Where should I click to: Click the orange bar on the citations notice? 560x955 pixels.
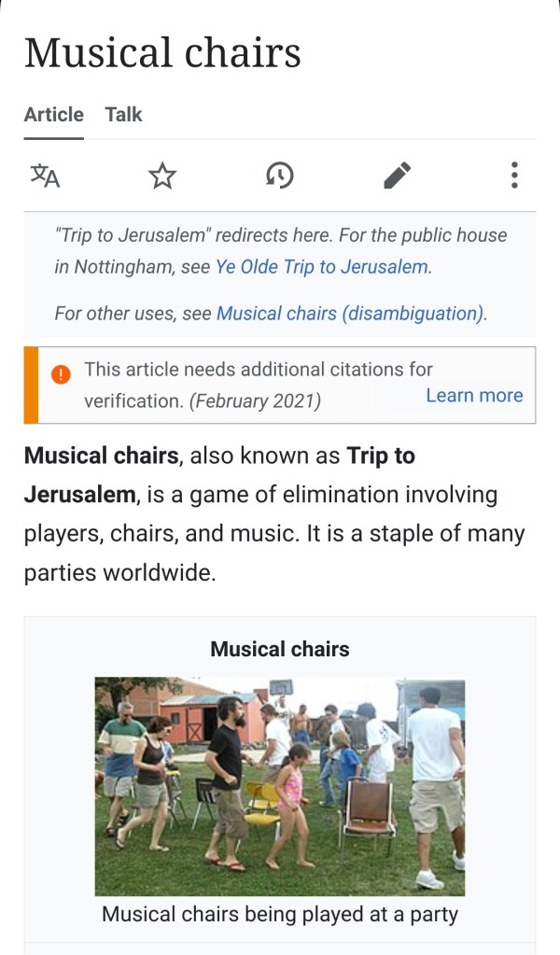click(x=31, y=385)
